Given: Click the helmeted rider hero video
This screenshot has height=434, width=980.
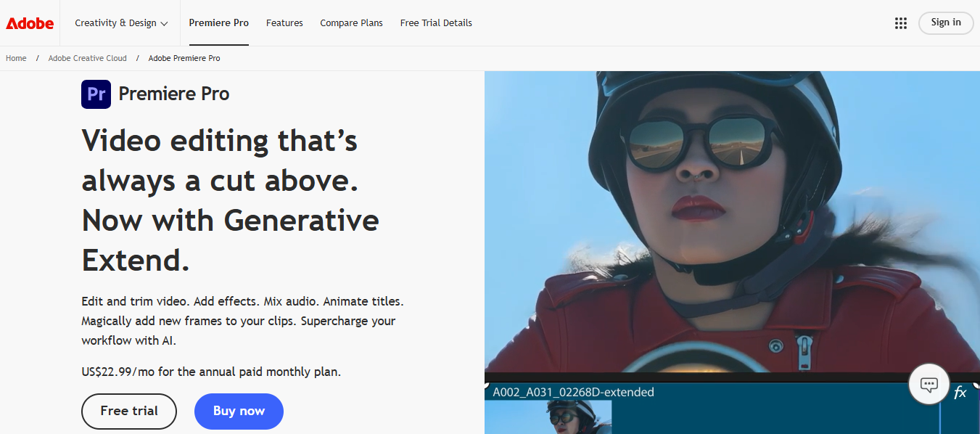Looking at the screenshot, I should click(x=732, y=221).
